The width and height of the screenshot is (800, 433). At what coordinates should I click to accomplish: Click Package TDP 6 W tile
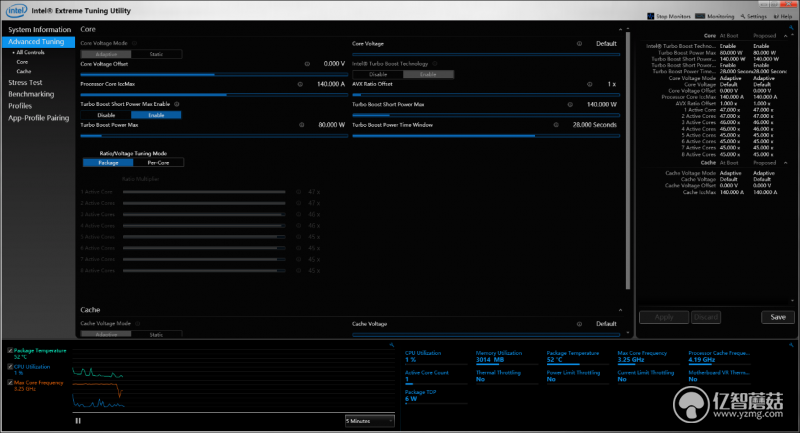coord(436,396)
